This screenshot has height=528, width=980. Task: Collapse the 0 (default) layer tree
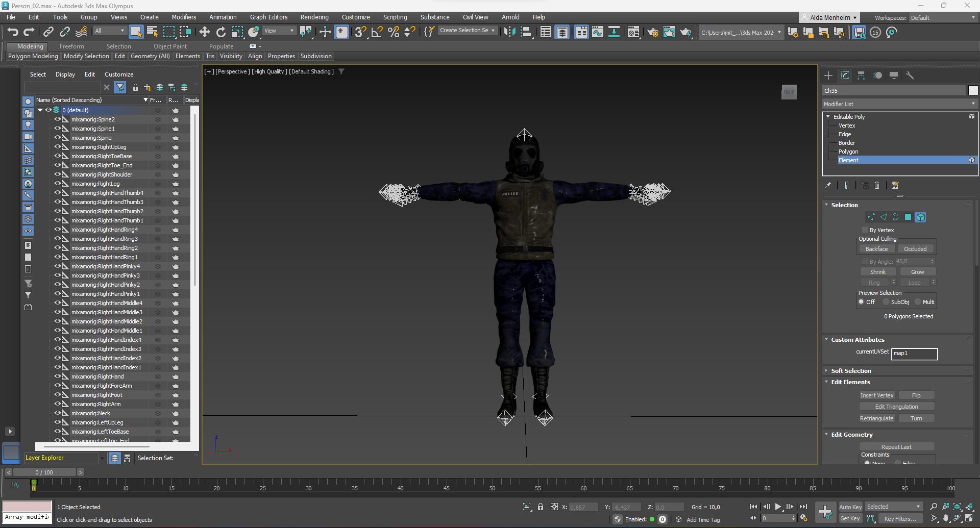click(40, 110)
